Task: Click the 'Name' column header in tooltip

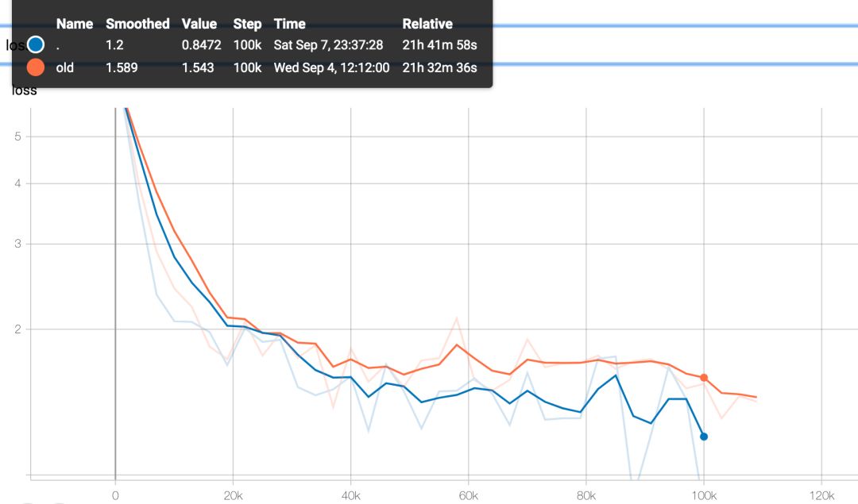Action: click(x=75, y=24)
